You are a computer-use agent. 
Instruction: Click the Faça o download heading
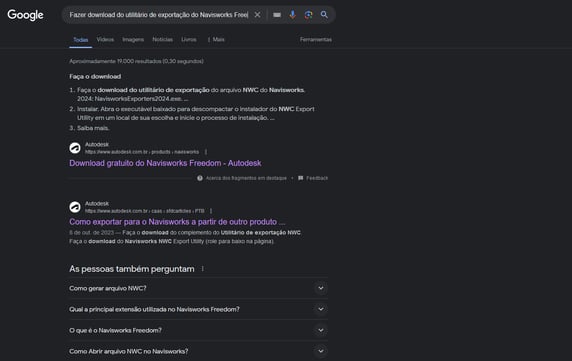[x=95, y=77]
